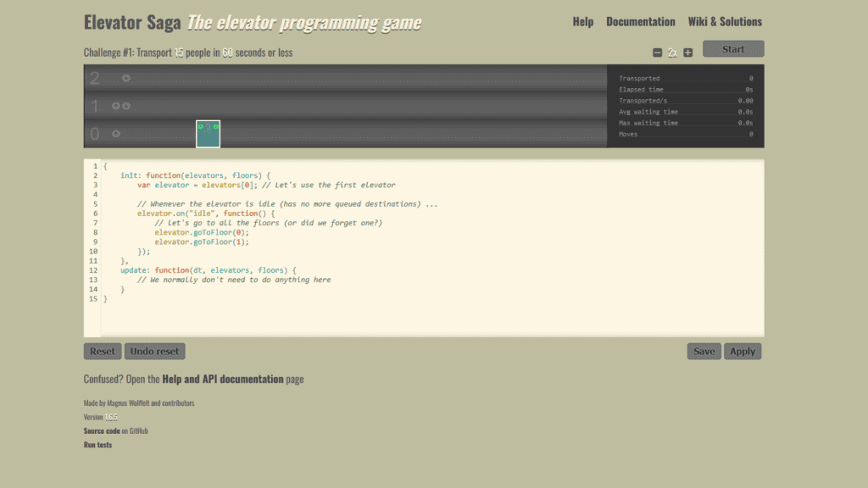Click the Challenge #1 description text

point(188,53)
